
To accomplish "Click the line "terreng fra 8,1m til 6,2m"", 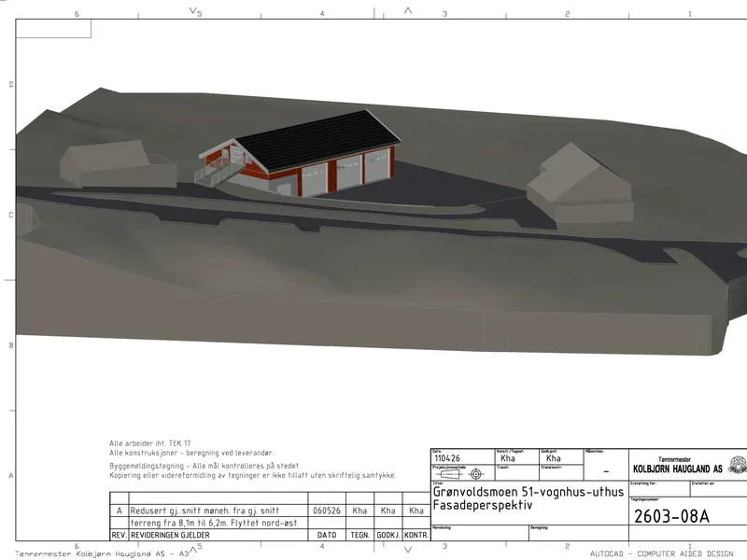I will tap(183, 523).
